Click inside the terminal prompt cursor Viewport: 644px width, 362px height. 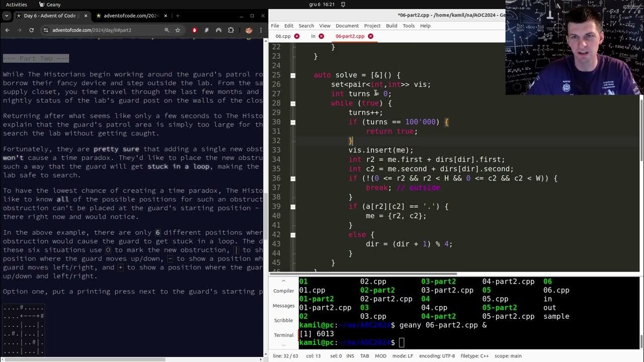click(401, 342)
